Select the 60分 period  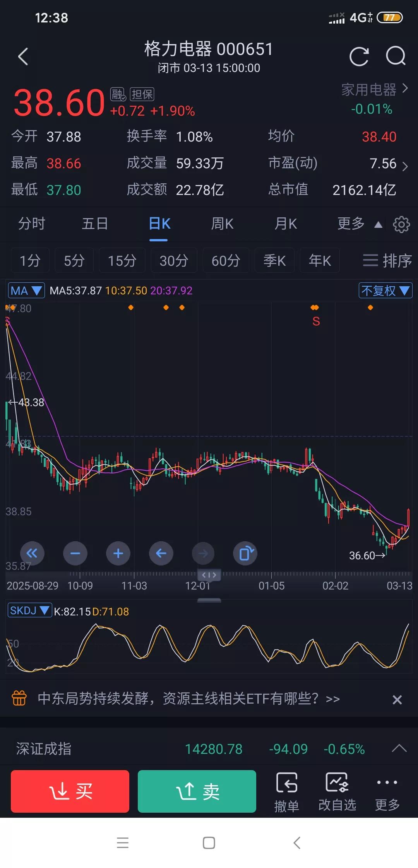pyautogui.click(x=226, y=260)
